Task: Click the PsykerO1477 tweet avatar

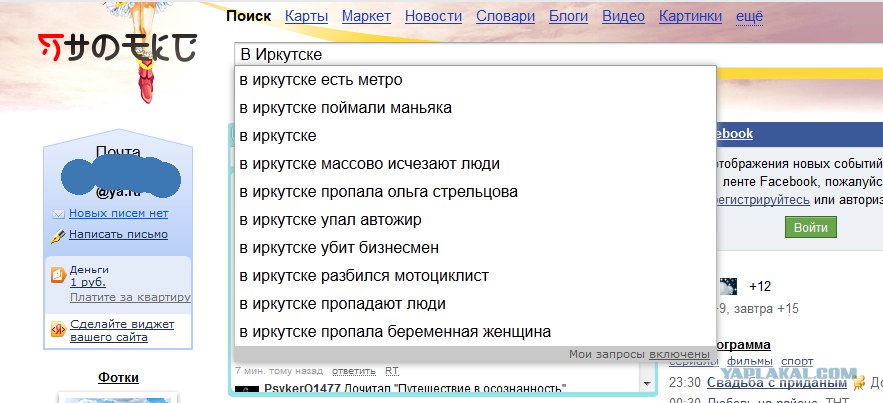Action: point(247,389)
